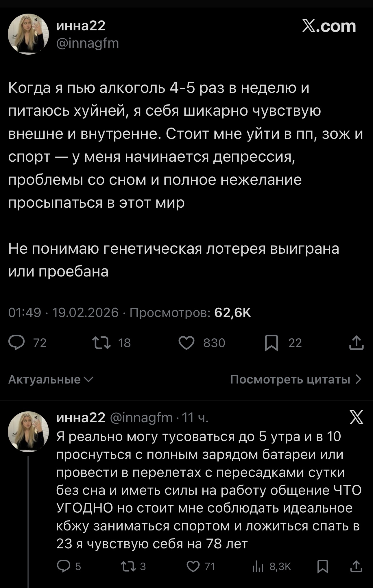
Task: Share the reply tweet
Action: [356, 566]
